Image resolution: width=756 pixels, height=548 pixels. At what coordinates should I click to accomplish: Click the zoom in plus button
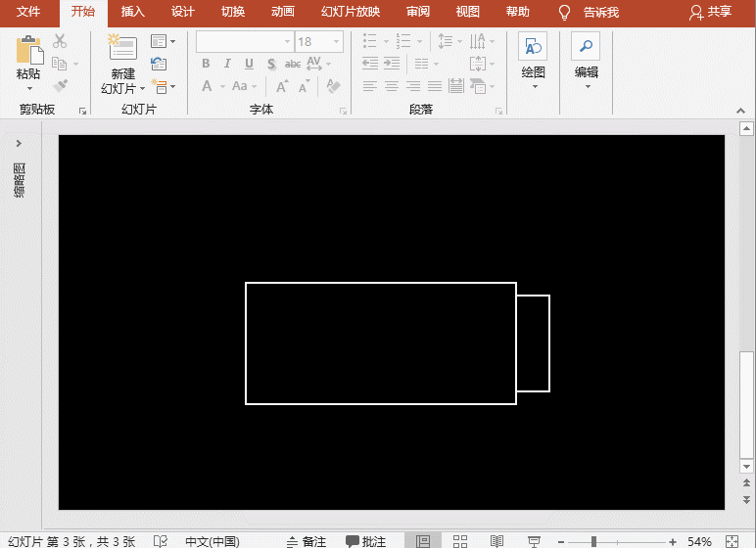pos(673,542)
